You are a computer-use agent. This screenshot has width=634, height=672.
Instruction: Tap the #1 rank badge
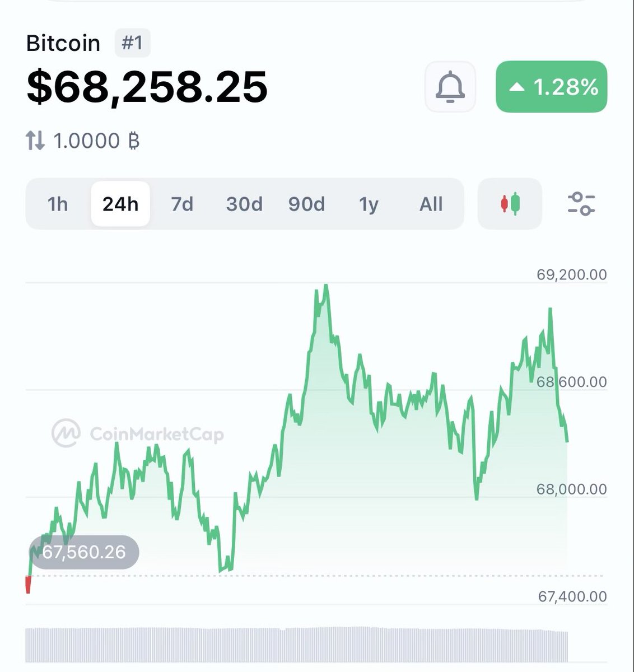coord(132,43)
